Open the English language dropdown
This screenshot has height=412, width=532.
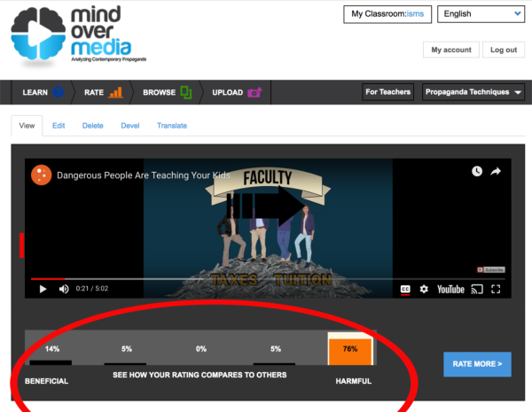pyautogui.click(x=481, y=14)
